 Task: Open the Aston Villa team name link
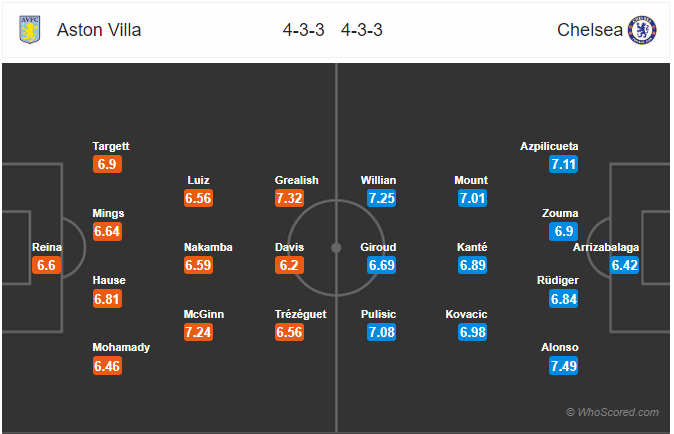point(99,30)
